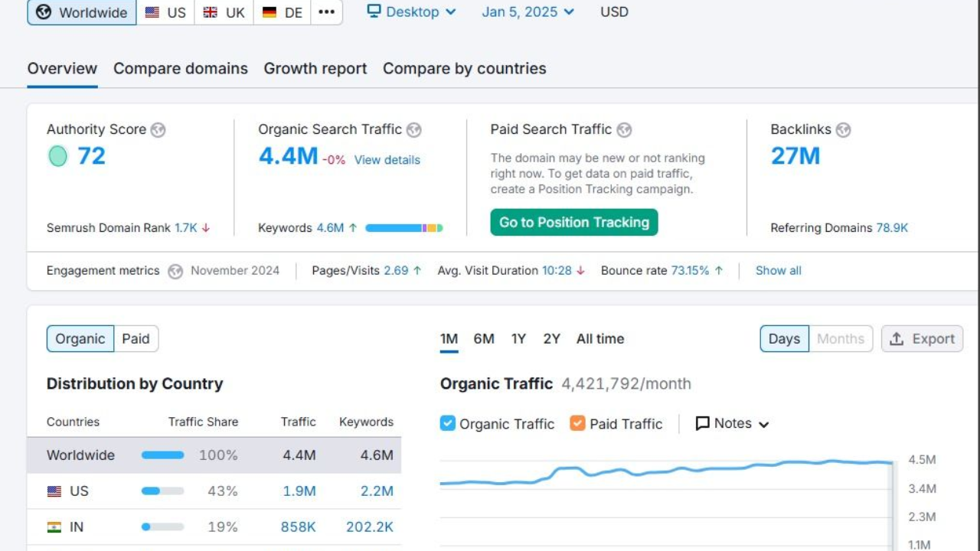Select the DE flag database

(x=283, y=12)
